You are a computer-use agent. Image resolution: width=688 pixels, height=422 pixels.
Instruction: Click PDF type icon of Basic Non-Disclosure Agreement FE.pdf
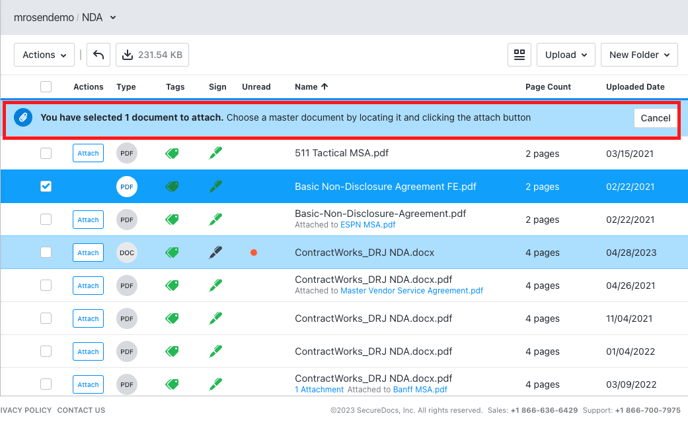[127, 186]
